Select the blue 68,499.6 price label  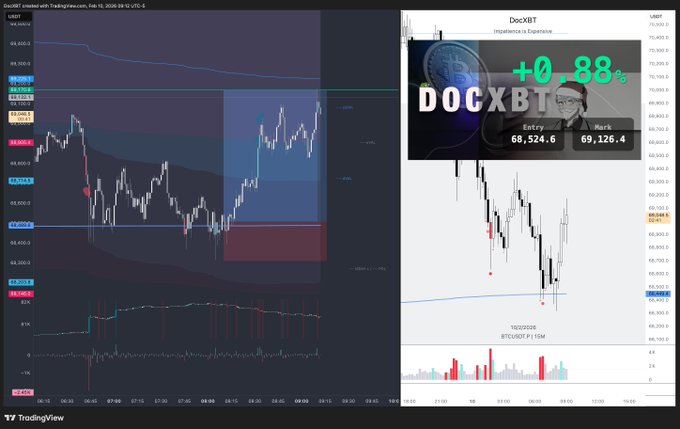point(21,225)
